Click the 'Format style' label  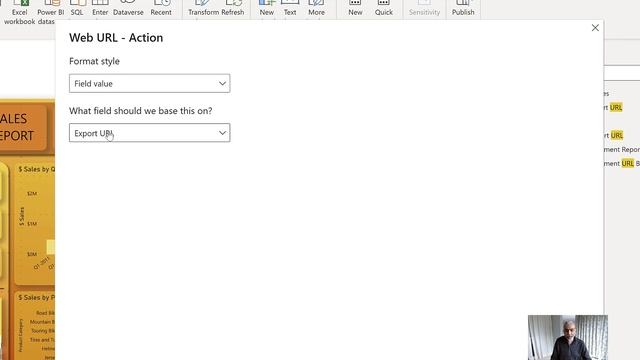pyautogui.click(x=94, y=61)
